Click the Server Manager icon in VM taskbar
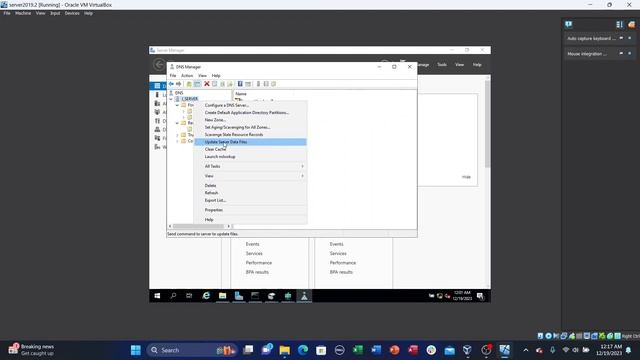The height and width of the screenshot is (360, 640). [239, 296]
